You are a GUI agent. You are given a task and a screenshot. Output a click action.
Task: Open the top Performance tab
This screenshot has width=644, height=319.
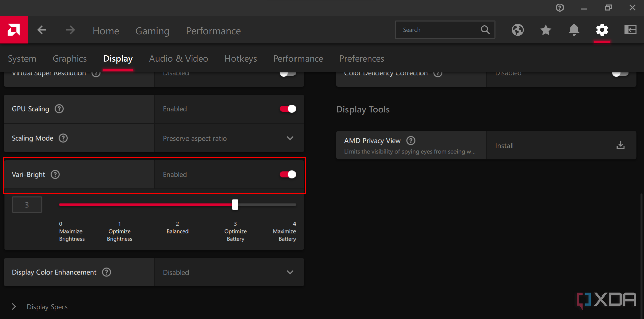coord(213,31)
